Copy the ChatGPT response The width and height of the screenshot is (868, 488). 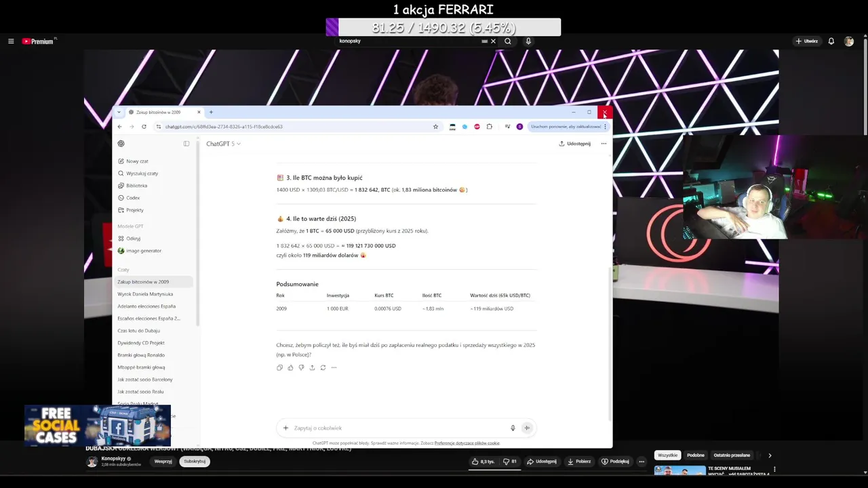[x=279, y=367]
